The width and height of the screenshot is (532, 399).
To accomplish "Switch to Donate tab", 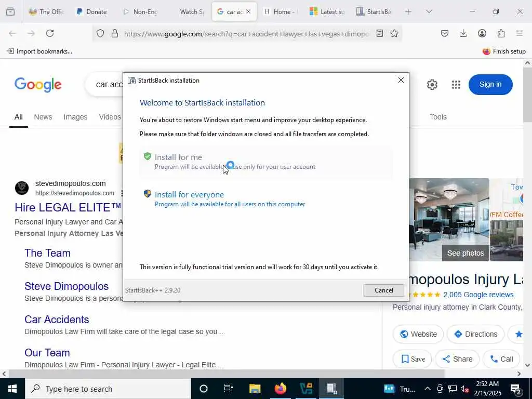I will (x=92, y=11).
